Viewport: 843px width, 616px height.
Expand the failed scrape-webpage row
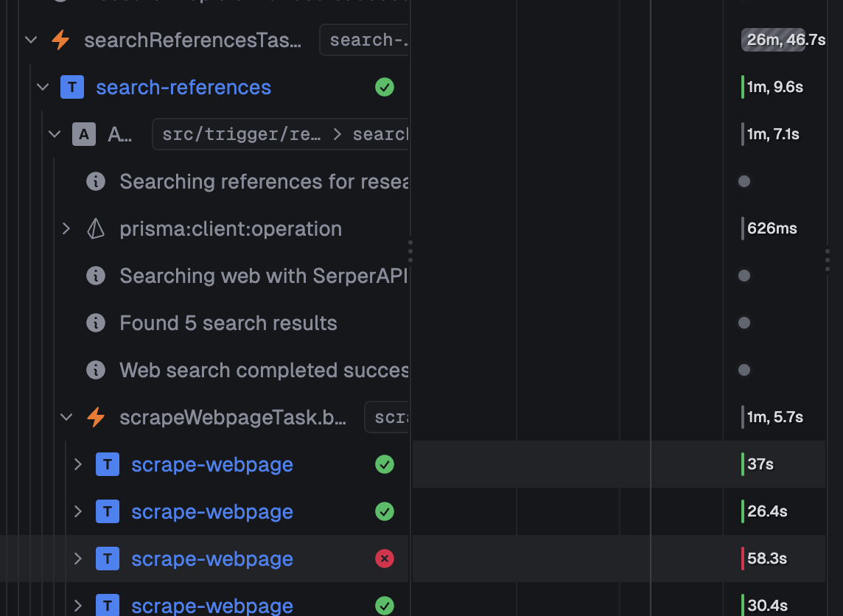pyautogui.click(x=78, y=559)
